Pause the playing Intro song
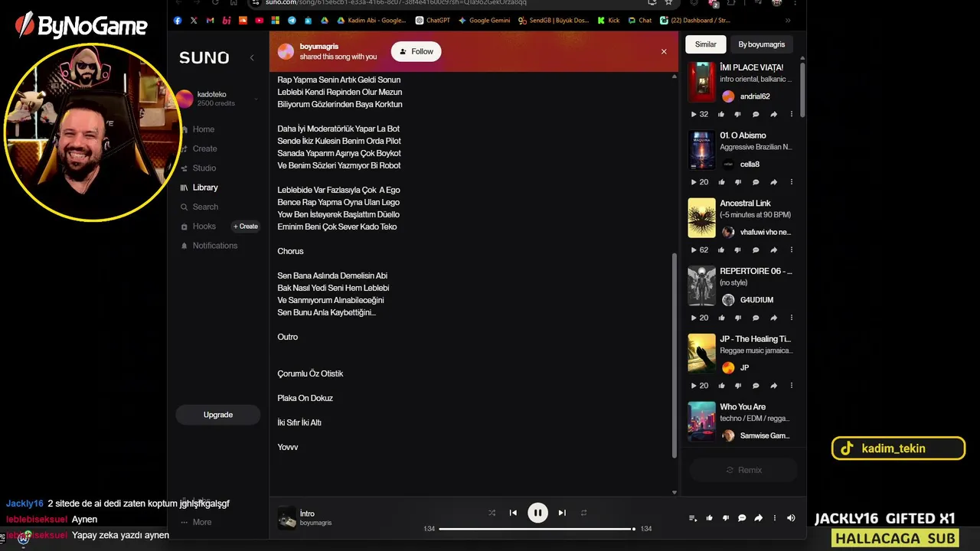The width and height of the screenshot is (980, 551). point(537,513)
